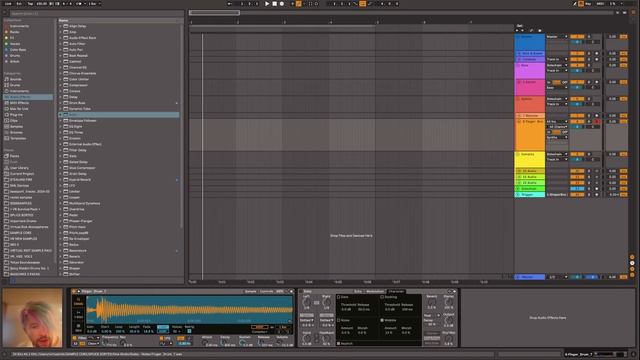
Task: Click the Set locator button
Action: pos(520,26)
